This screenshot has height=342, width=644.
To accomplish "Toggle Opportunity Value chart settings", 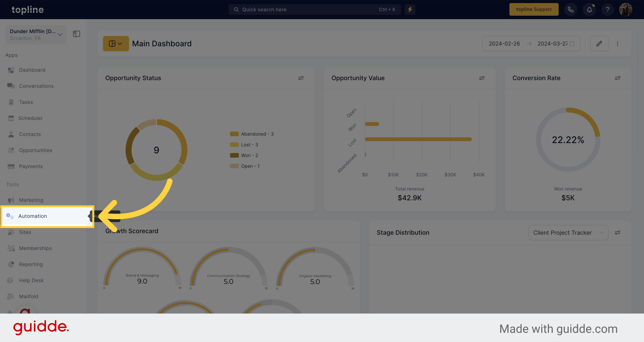I will pos(482,78).
